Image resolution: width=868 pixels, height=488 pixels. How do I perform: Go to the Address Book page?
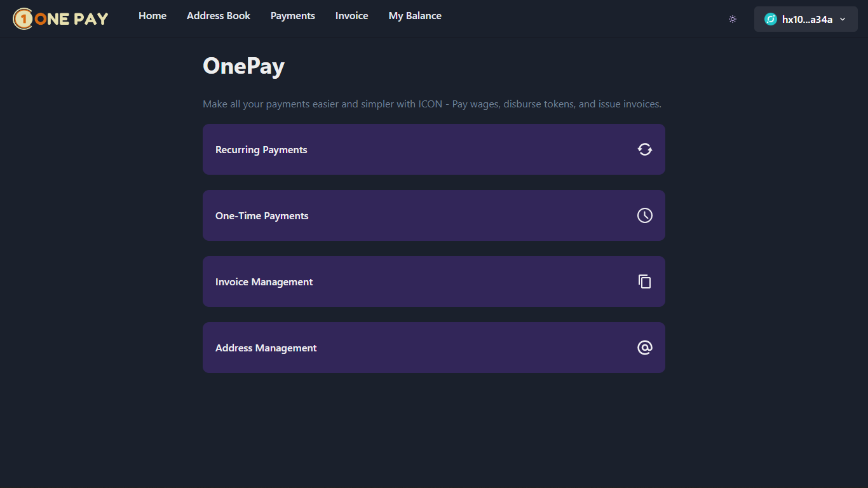coord(218,15)
